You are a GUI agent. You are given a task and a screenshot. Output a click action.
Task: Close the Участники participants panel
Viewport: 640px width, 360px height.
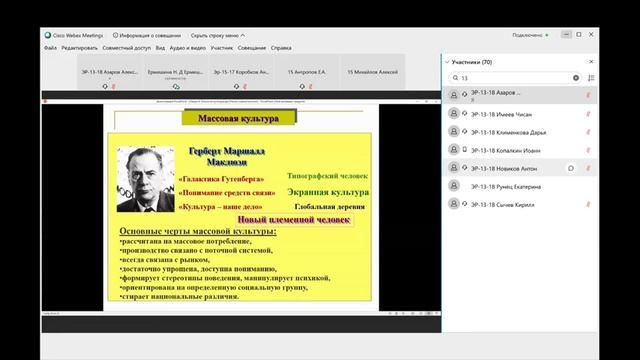pyautogui.click(x=591, y=62)
